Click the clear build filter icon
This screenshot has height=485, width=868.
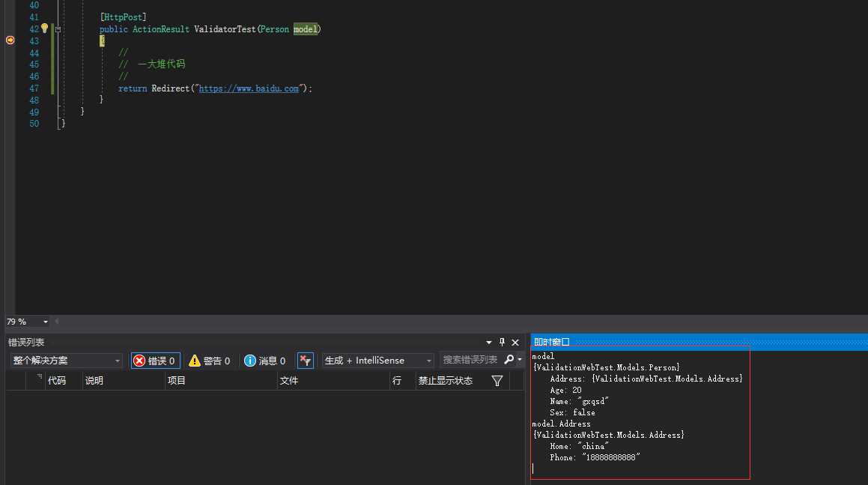click(x=305, y=361)
